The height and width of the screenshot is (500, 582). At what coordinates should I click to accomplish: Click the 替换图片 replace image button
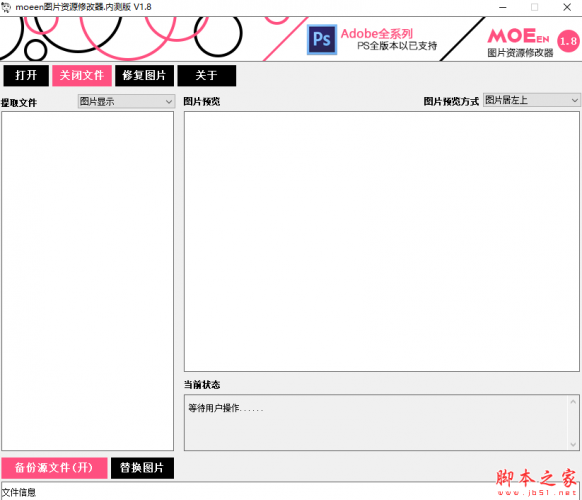pyautogui.click(x=142, y=468)
